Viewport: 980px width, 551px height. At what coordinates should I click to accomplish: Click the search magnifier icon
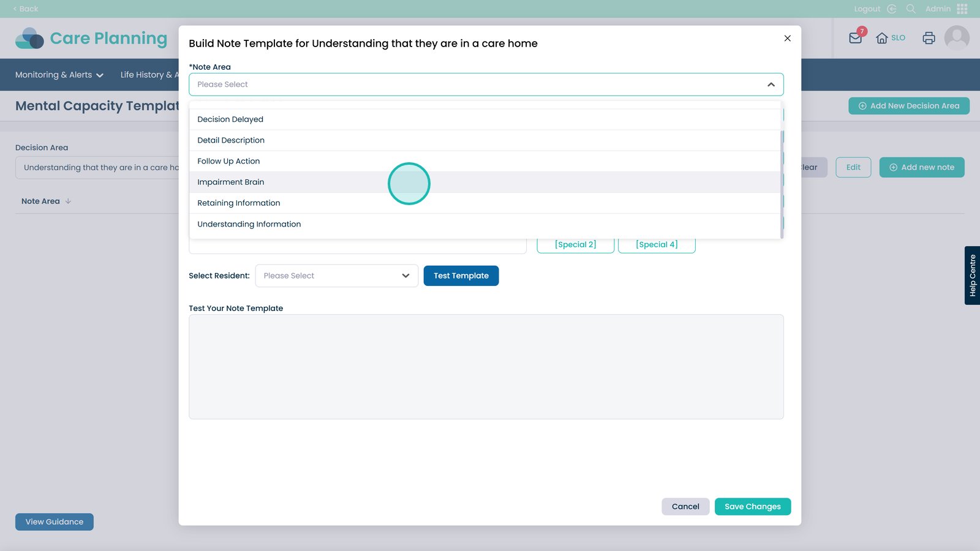point(911,9)
